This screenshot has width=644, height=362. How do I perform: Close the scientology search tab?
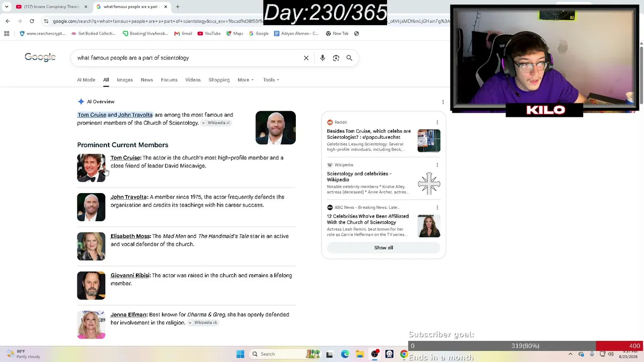point(166,7)
